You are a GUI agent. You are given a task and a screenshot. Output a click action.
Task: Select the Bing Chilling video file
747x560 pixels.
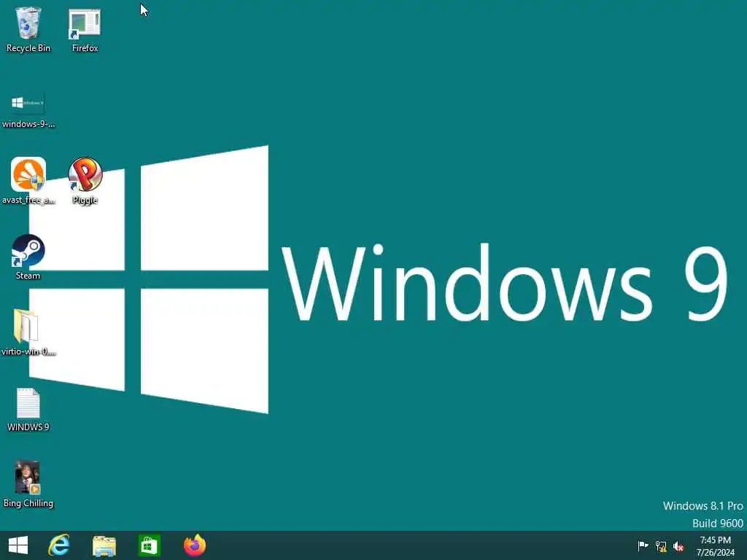(28, 484)
